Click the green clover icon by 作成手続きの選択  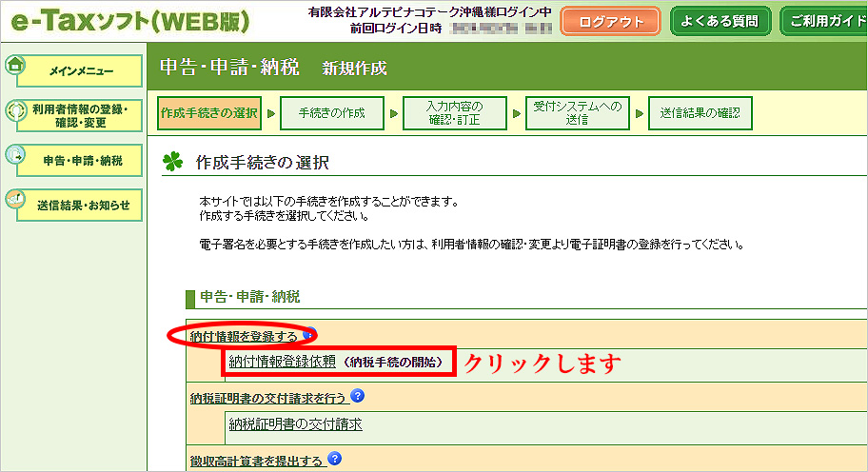173,163
